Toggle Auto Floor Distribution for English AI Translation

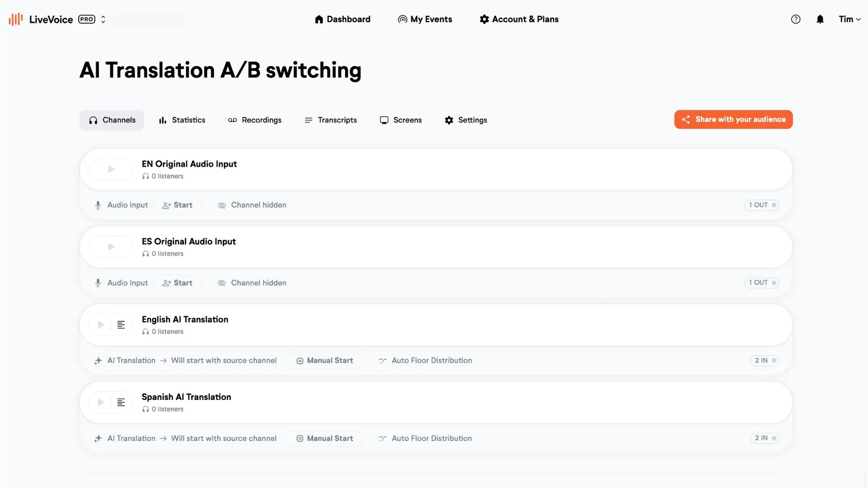[x=425, y=361]
